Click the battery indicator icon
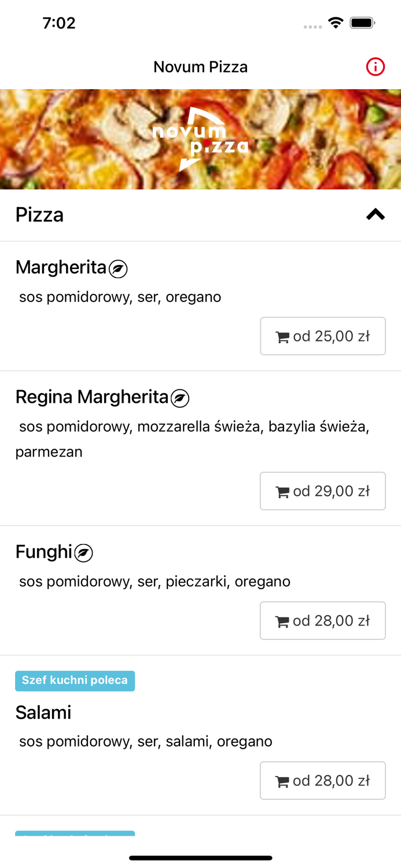 [x=362, y=23]
